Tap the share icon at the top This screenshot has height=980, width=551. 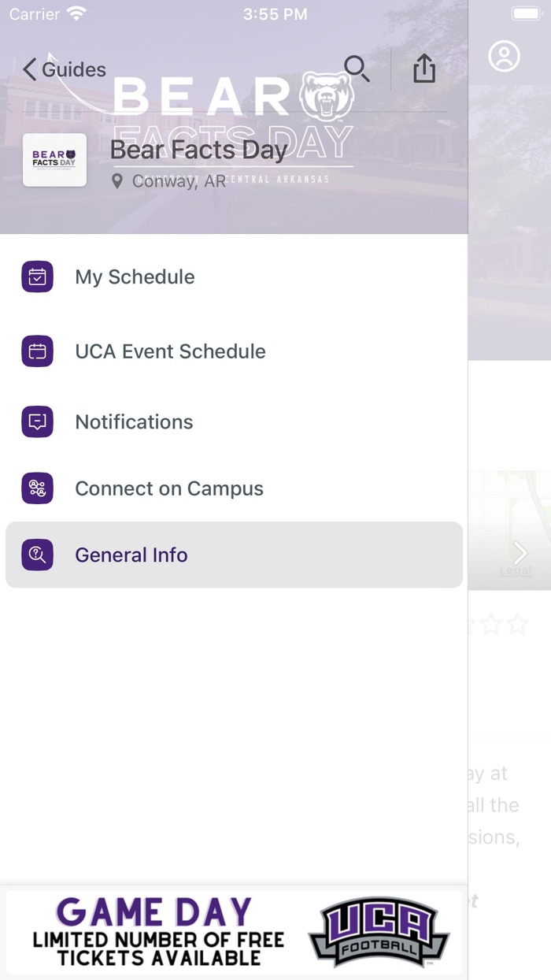pyautogui.click(x=424, y=69)
